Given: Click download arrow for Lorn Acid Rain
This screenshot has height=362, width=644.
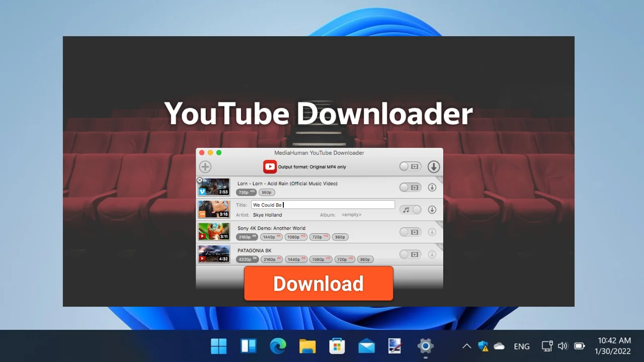Looking at the screenshot, I should (432, 188).
